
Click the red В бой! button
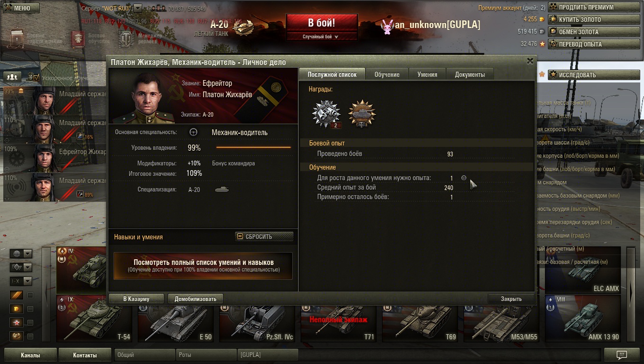(x=322, y=23)
